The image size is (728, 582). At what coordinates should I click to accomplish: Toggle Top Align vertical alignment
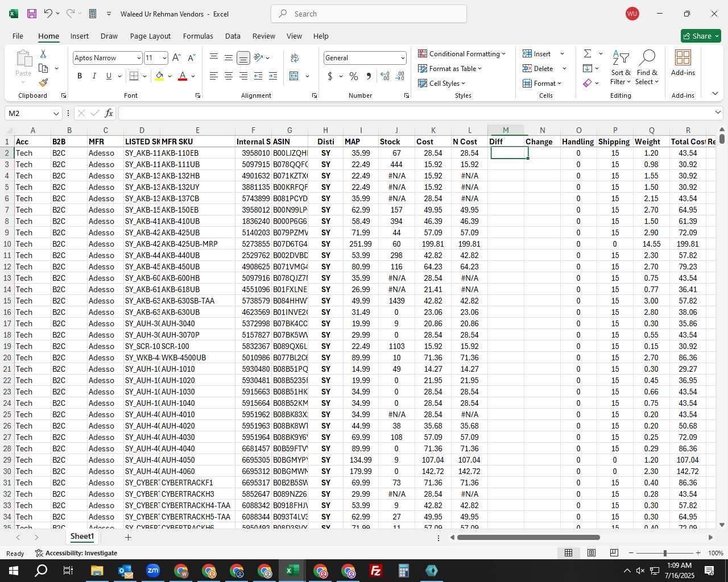point(214,57)
